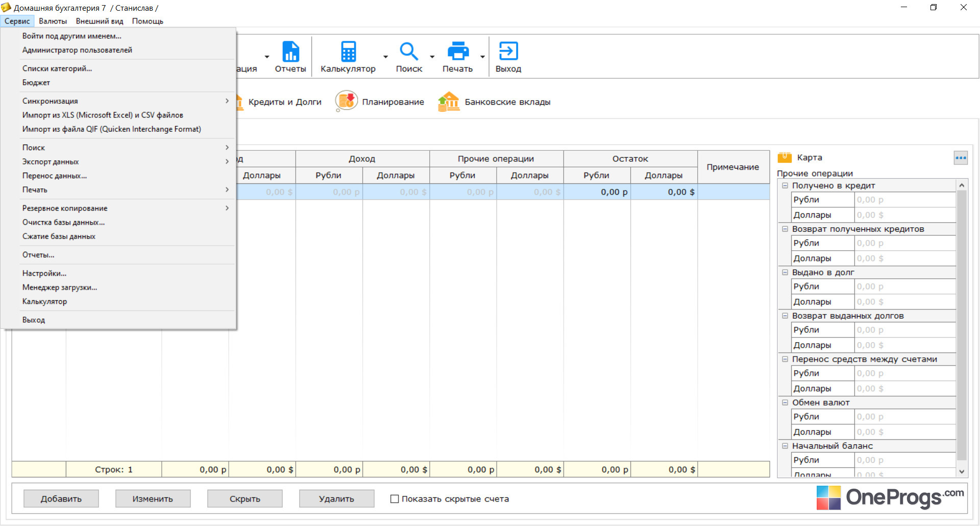This screenshot has height=526, width=980.
Task: Click the Скрыть button
Action: point(245,499)
